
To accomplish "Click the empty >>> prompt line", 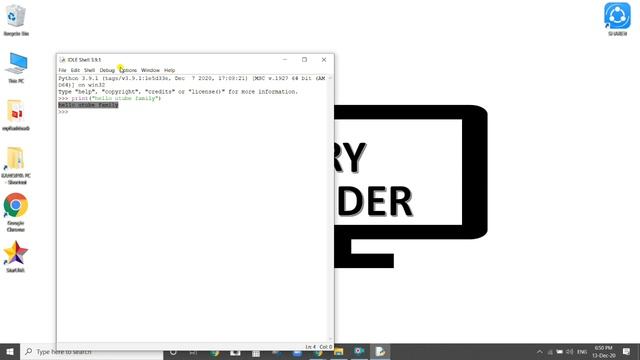I will coord(63,112).
